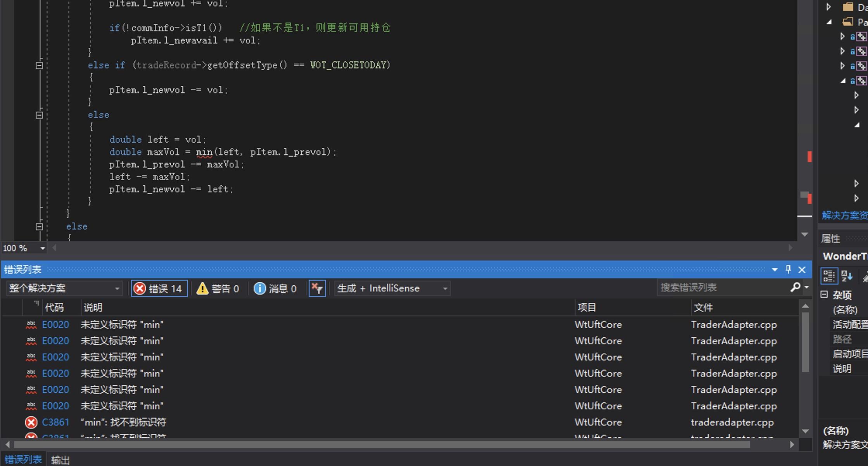
Task: Switch to the 输出 tab
Action: click(x=61, y=460)
